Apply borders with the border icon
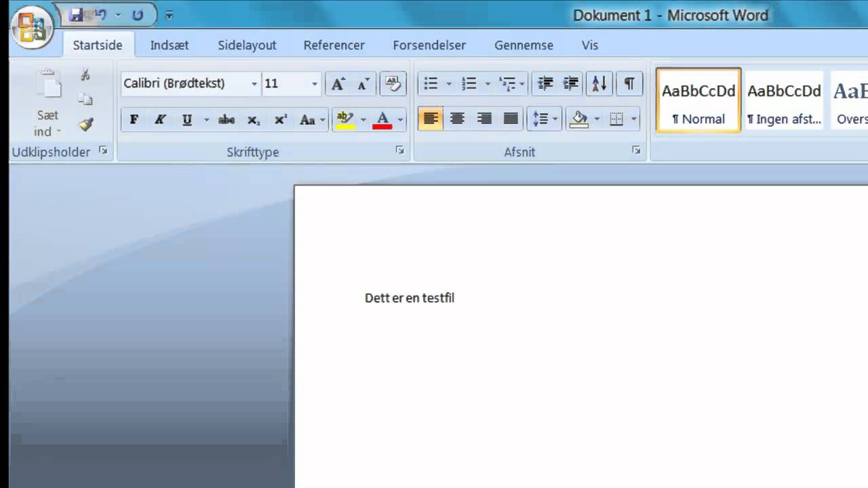Screen dimensions: 868x488 coord(616,120)
